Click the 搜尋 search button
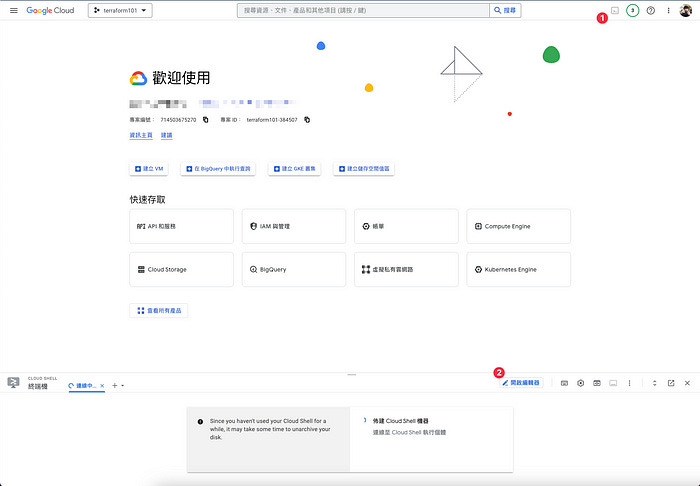Viewport: 700px width, 486px height. pyautogui.click(x=505, y=10)
